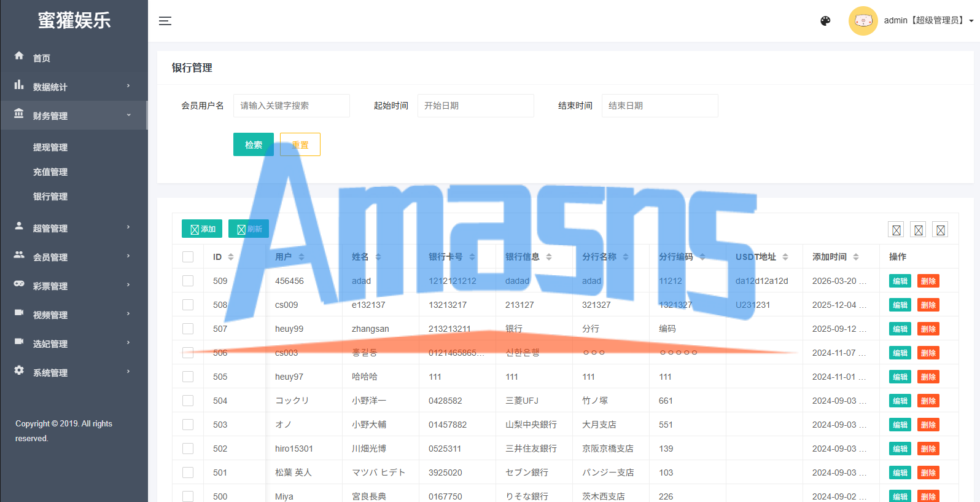Sort by 银行信息 column arrows
The height and width of the screenshot is (502, 980).
coord(549,257)
